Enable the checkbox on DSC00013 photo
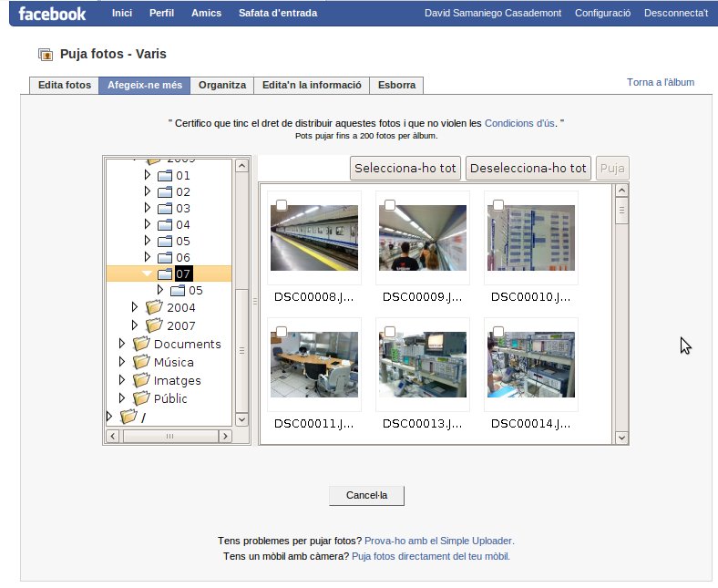Screen dimensions: 718x588 coord(390,332)
